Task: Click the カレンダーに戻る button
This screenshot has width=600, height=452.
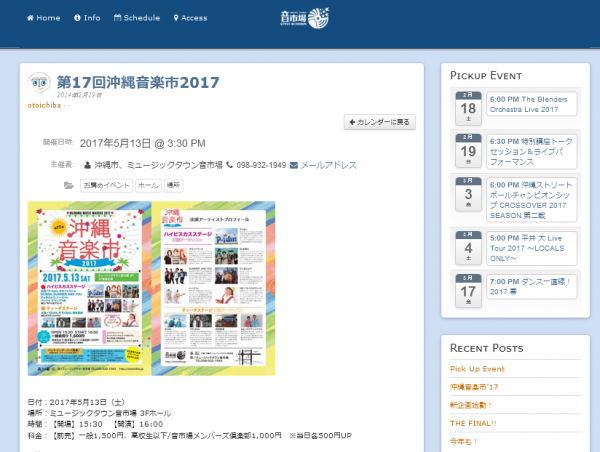Action: 380,122
